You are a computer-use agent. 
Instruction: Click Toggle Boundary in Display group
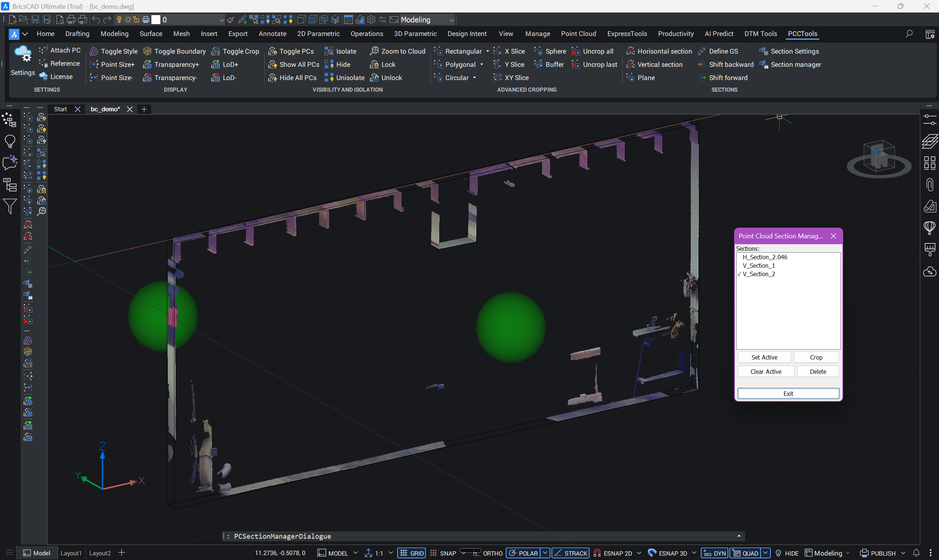[174, 51]
